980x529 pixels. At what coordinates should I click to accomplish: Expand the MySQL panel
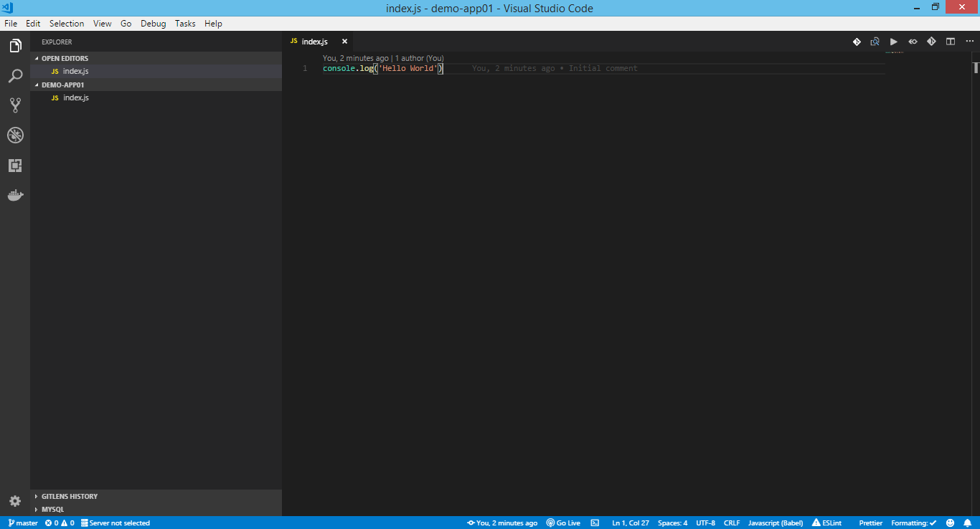[54, 509]
